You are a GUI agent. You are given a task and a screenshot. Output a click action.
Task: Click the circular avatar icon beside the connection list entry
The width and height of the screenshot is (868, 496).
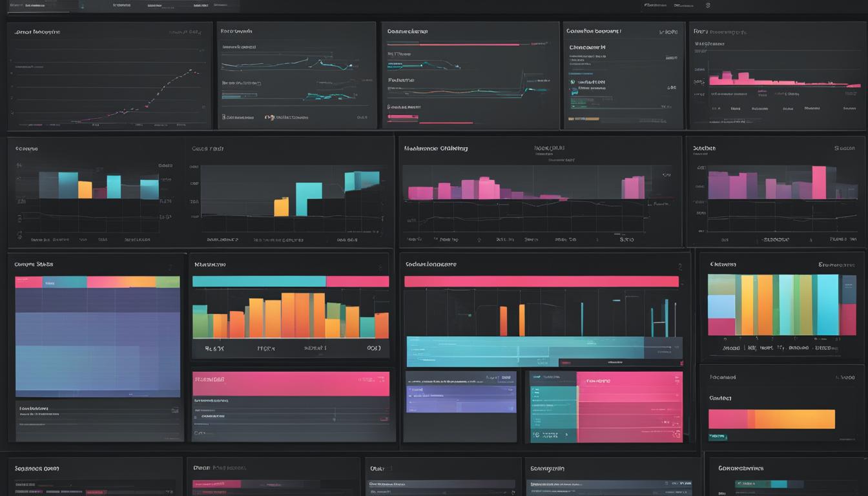(573, 81)
